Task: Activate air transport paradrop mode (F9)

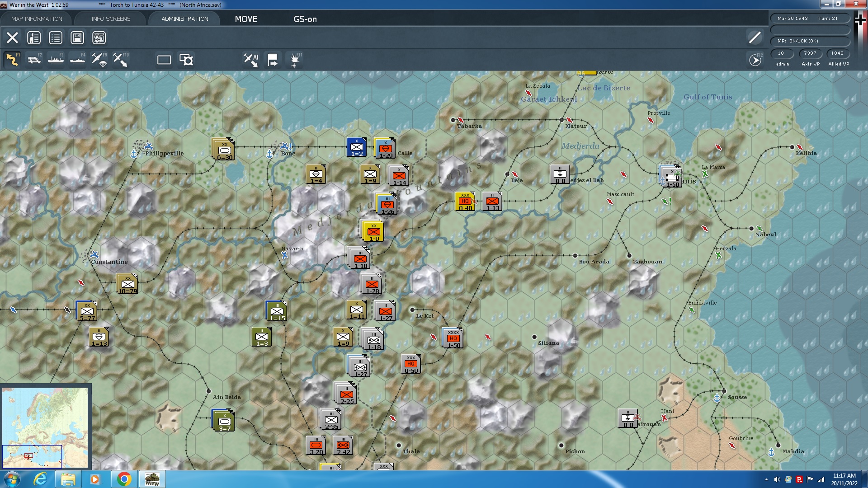Action: [x=99, y=60]
